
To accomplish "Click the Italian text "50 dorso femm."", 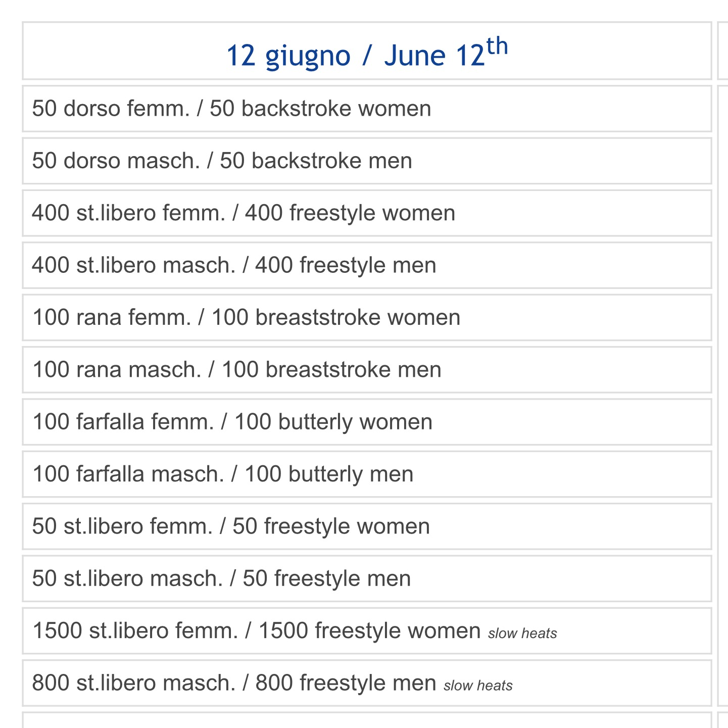I will click(111, 109).
